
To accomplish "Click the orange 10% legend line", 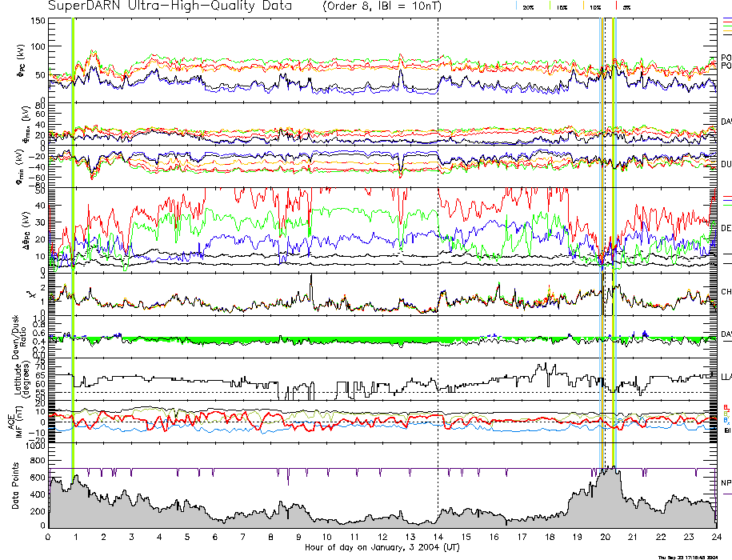I will tap(583, 6).
